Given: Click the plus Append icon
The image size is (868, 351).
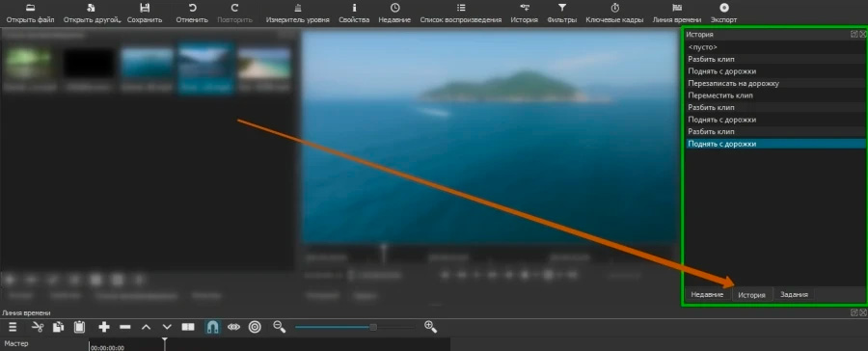Looking at the screenshot, I should [103, 327].
